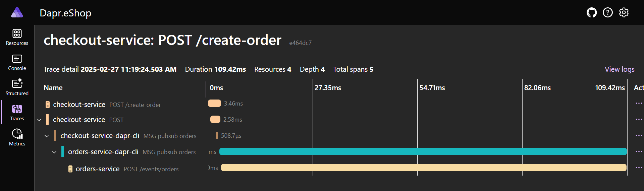Select the yellow orders-service span bar
The image size is (644, 191).
point(424,168)
